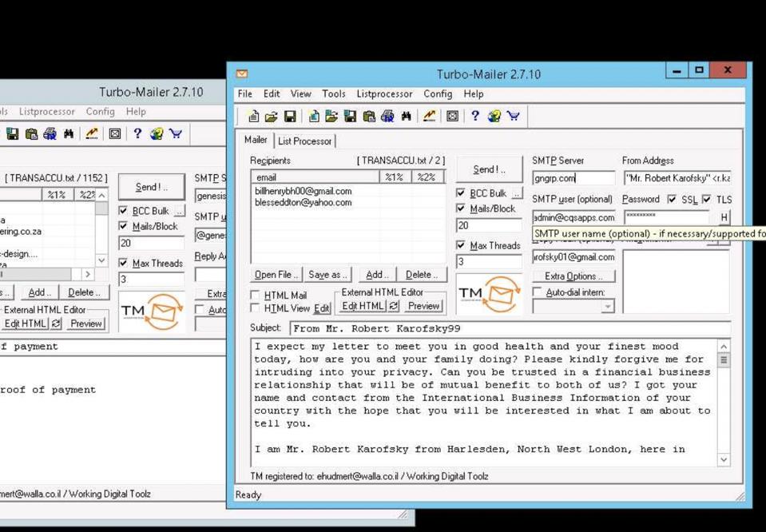This screenshot has height=532, width=766.
Task: Click the floppy save icon in back window toolbar
Action: 13,134
